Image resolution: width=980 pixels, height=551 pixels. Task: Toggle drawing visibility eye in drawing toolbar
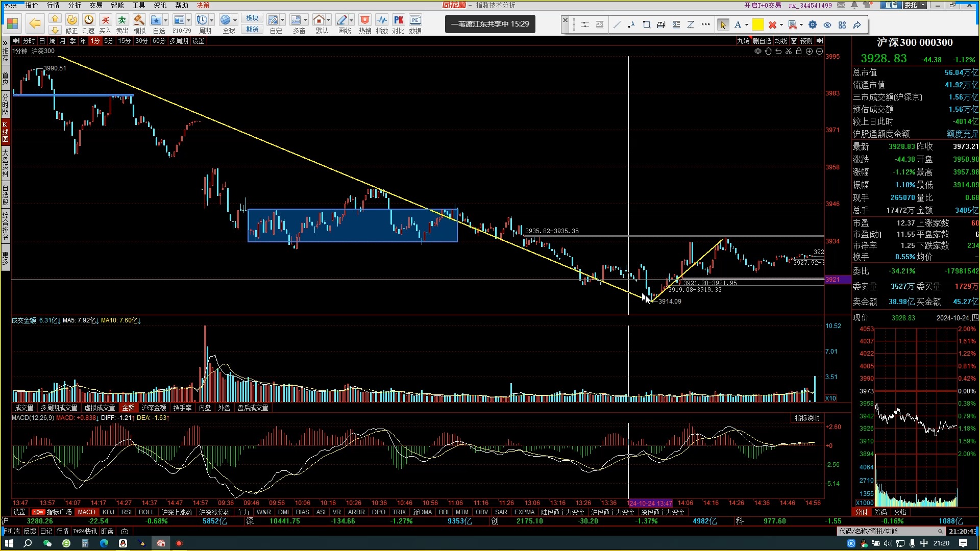[x=827, y=24]
